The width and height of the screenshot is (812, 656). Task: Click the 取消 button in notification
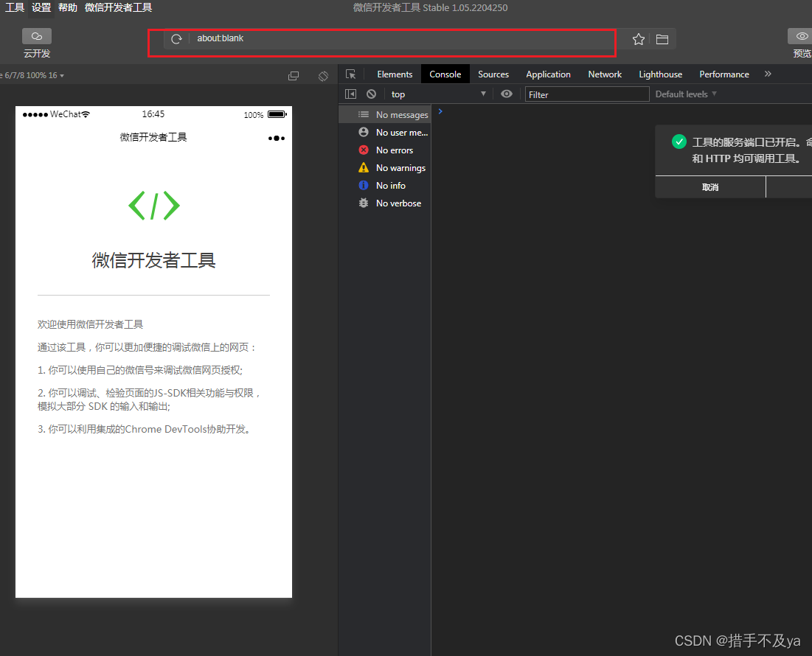(710, 187)
